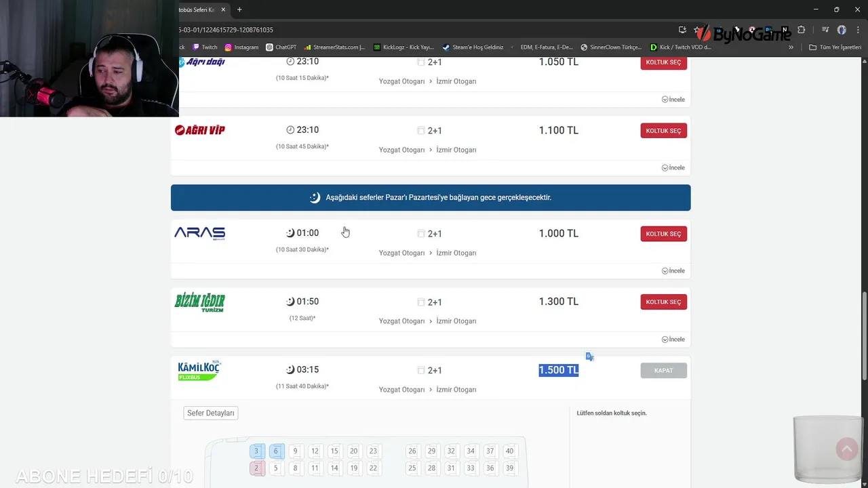Screen dimensions: 868x488
Task: Open Sefer Detayları button
Action: tap(211, 413)
